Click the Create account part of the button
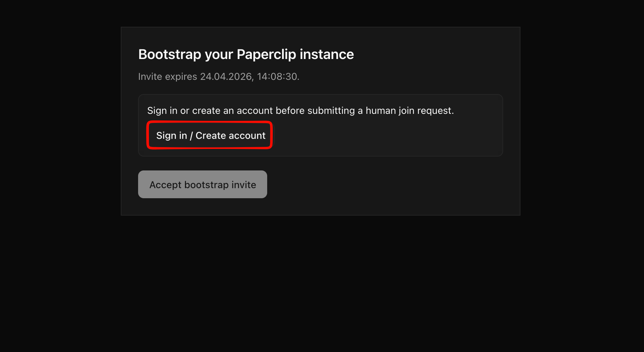Screen dimensions: 644x352 click(230, 135)
